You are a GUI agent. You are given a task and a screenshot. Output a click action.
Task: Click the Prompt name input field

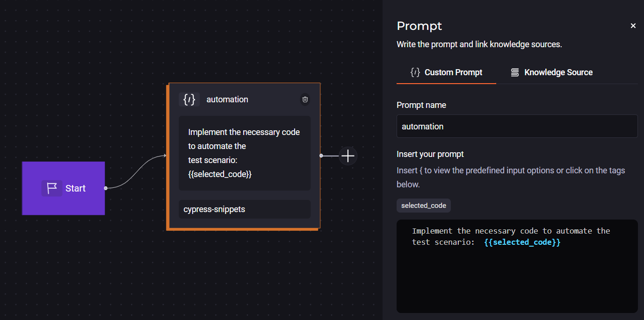tap(517, 127)
